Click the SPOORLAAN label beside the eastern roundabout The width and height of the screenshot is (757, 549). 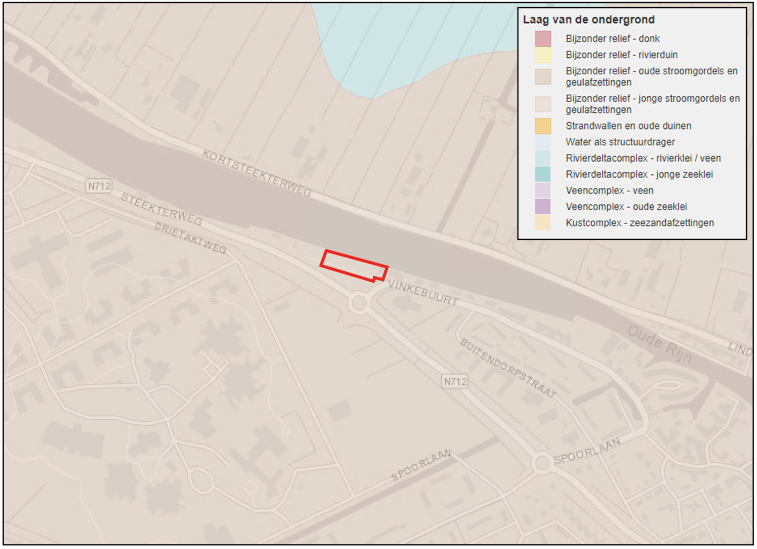587,451
